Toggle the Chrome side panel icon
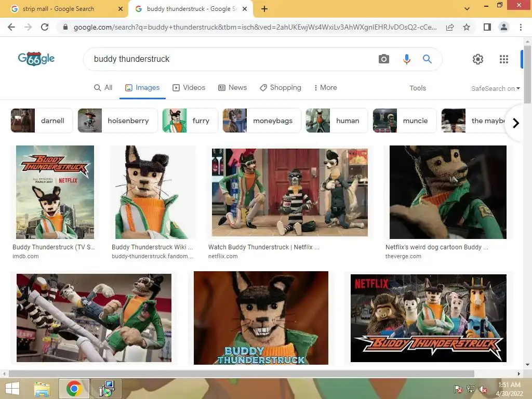532x399 pixels. click(x=487, y=27)
